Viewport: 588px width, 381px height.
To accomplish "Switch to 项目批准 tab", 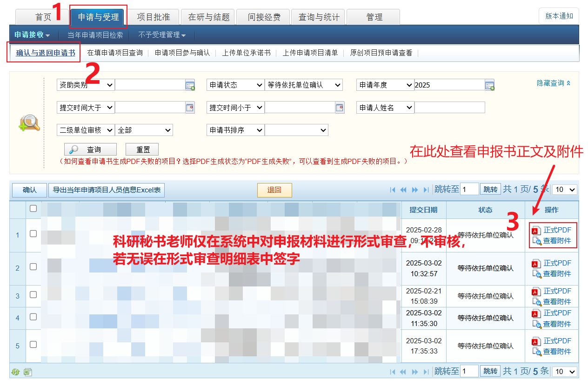I will (x=154, y=17).
